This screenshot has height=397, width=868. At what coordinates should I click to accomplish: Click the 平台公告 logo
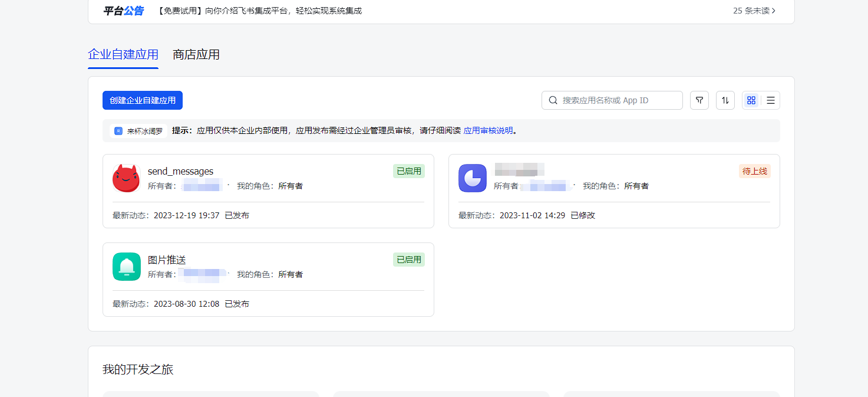pos(123,11)
